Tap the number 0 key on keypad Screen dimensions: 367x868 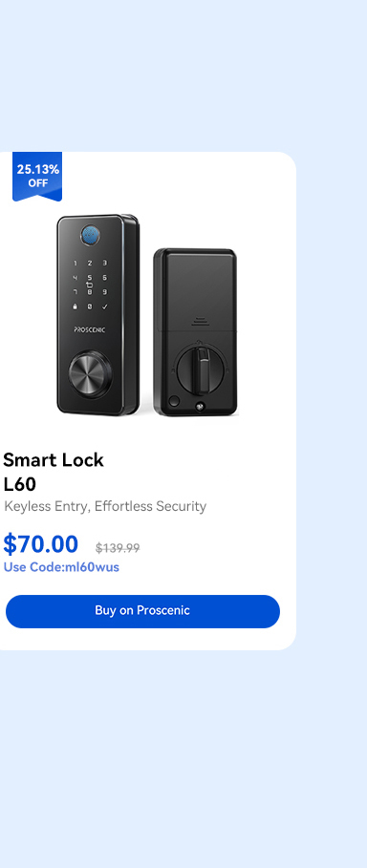click(x=90, y=307)
